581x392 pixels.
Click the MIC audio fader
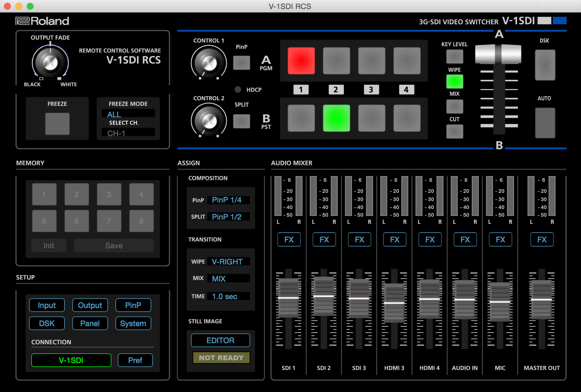tap(500, 302)
